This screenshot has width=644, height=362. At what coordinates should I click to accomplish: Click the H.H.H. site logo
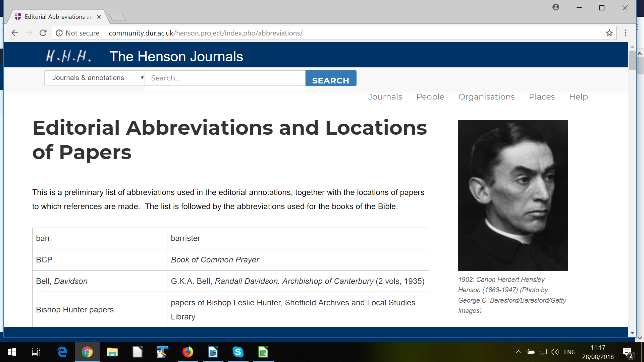[68, 56]
